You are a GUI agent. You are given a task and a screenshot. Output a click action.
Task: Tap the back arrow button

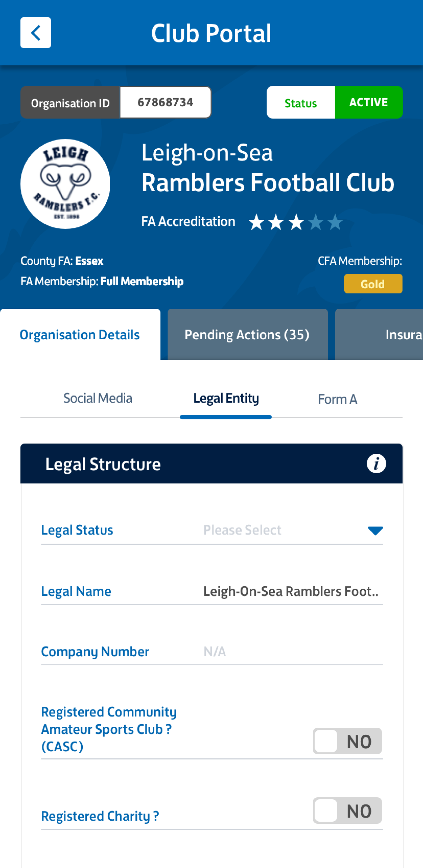click(x=35, y=33)
